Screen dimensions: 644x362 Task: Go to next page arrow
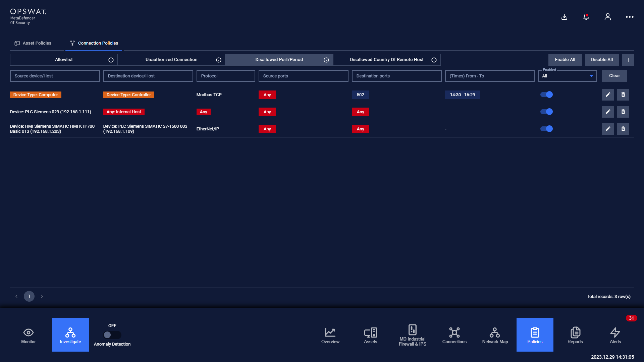[42, 296]
